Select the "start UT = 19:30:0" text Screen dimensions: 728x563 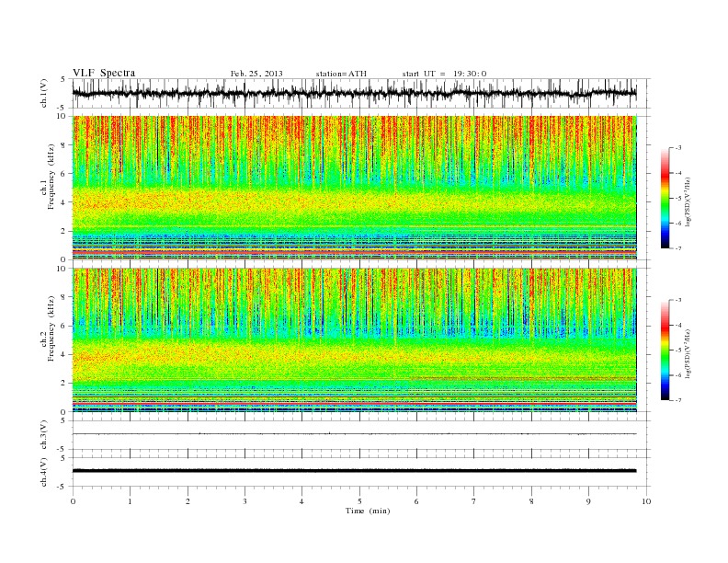444,74
